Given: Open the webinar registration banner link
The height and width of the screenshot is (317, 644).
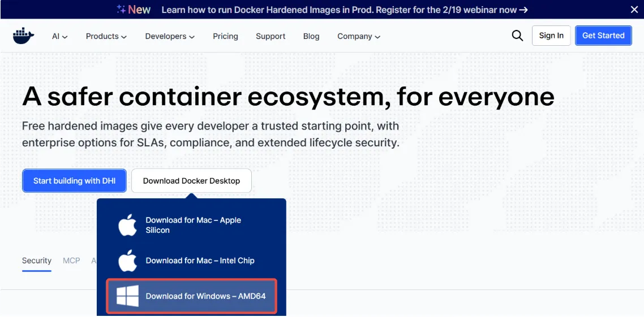Looking at the screenshot, I should (x=345, y=10).
